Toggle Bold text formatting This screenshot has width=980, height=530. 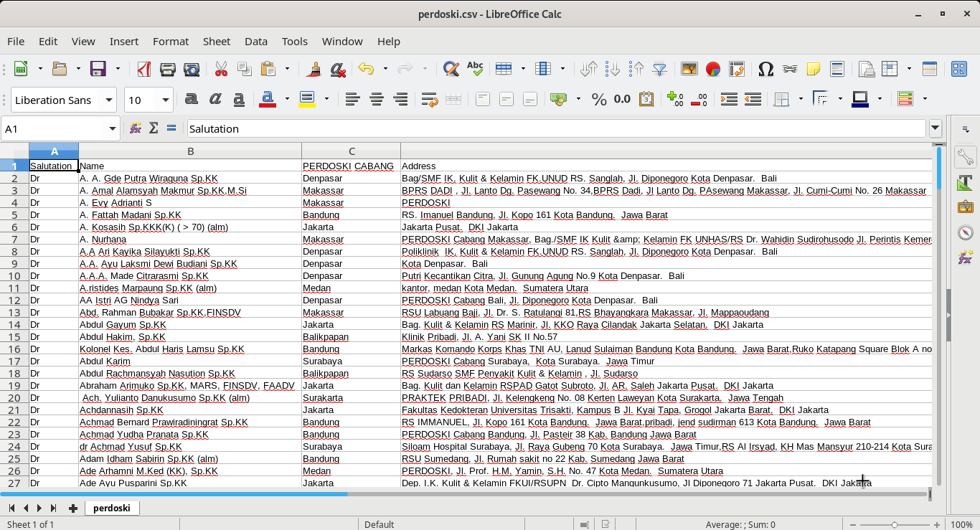(192, 100)
